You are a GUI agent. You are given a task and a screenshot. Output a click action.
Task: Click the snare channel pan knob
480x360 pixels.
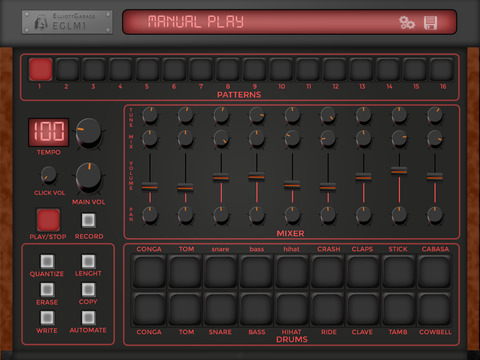(221, 215)
